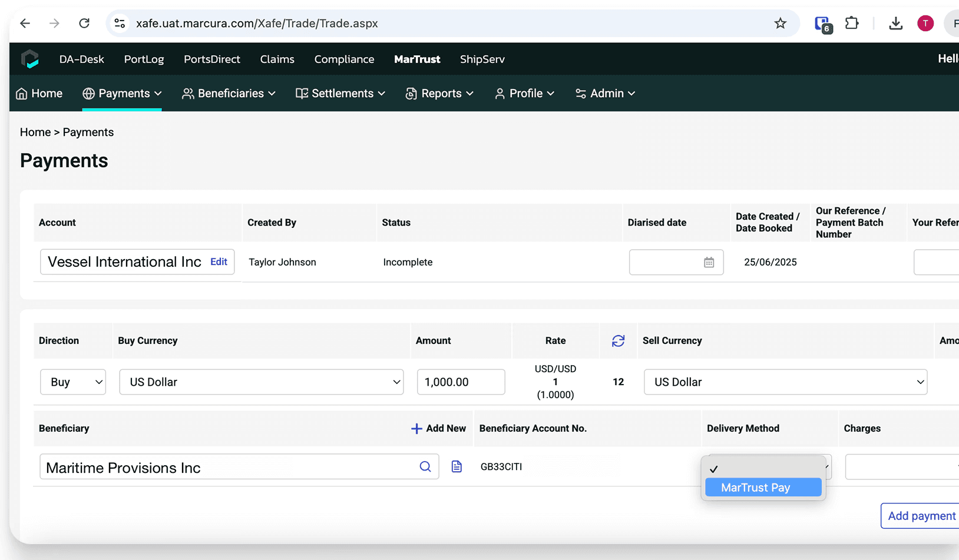
Task: Click the Home breadcrumb link
Action: pos(35,132)
